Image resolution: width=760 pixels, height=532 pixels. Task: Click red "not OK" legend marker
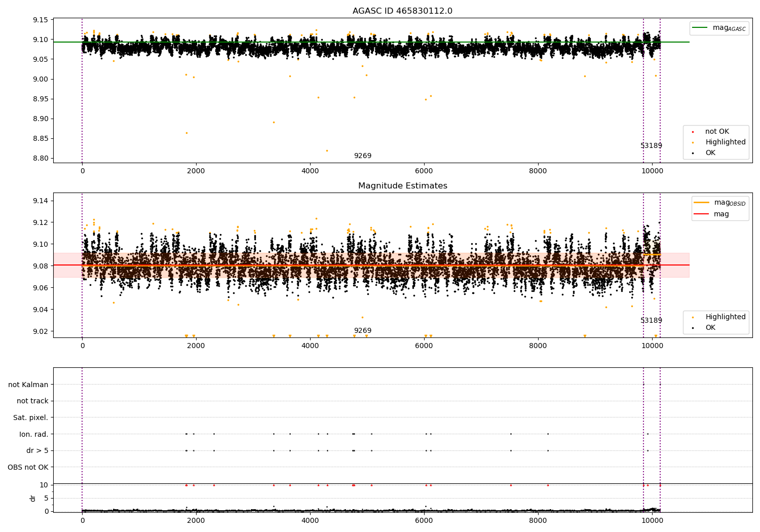coord(693,132)
